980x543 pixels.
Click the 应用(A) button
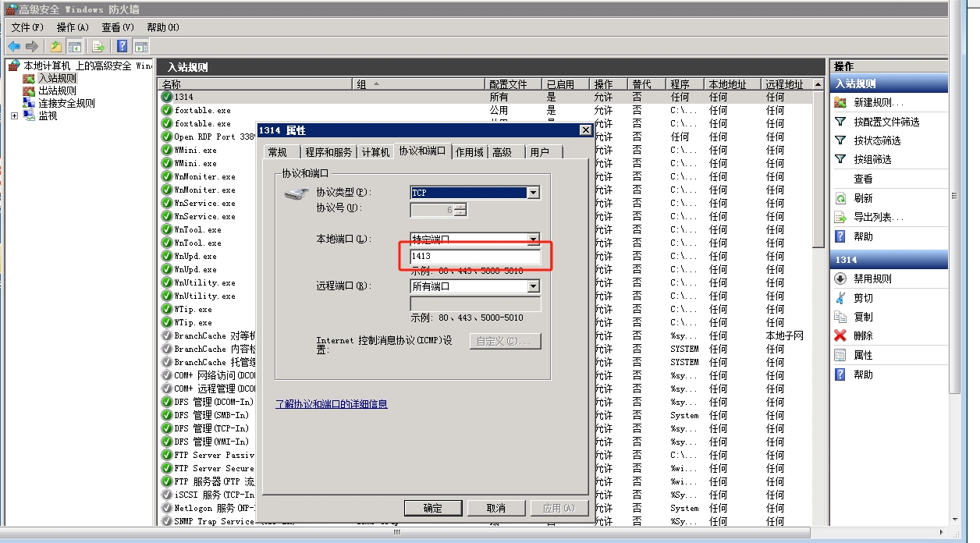point(559,508)
